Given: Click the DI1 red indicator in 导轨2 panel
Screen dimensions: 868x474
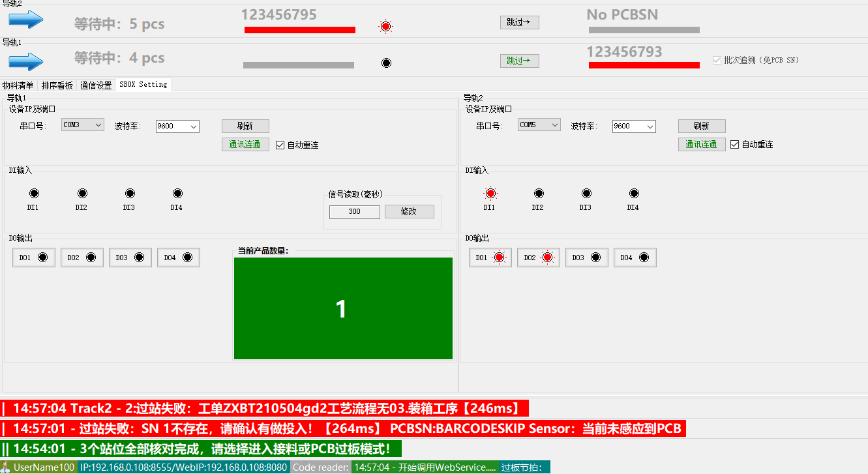Looking at the screenshot, I should coord(490,194).
